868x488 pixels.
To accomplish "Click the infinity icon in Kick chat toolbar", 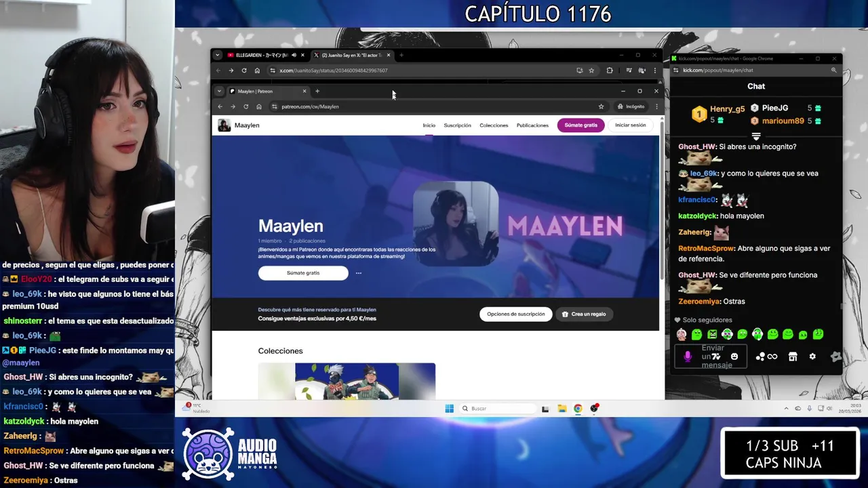I will point(772,357).
